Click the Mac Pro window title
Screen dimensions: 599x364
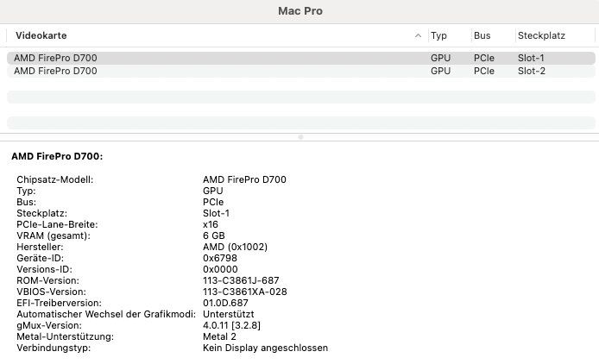point(300,11)
